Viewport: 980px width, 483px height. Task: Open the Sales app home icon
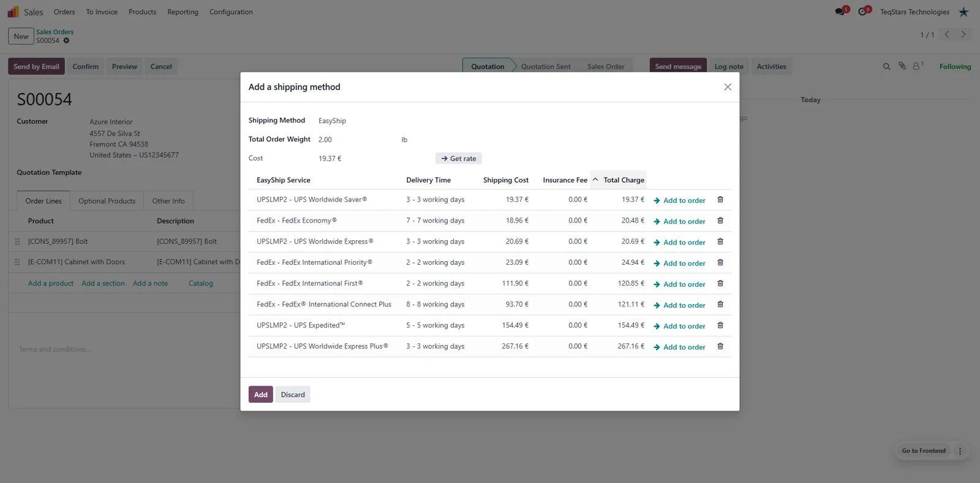click(13, 12)
